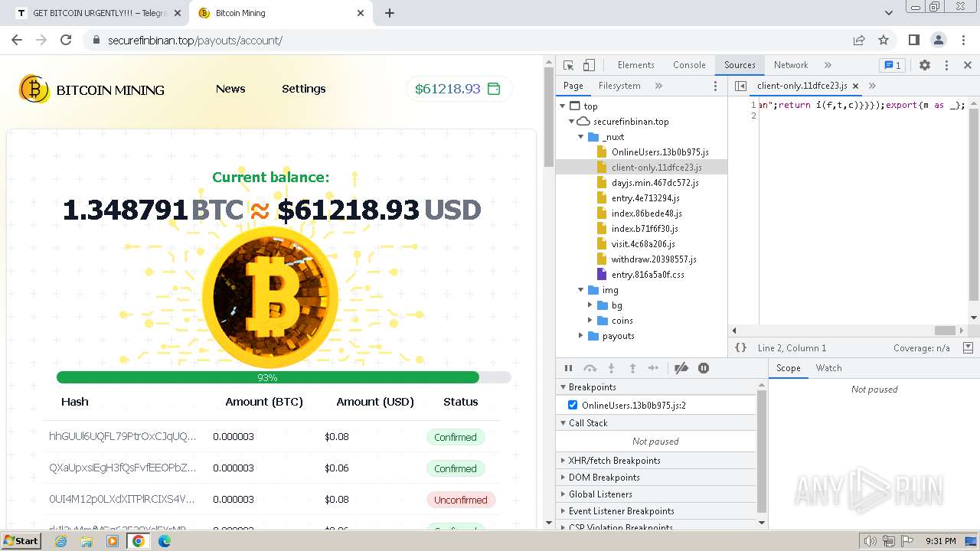Screen dimensions: 980x551
Task: Open dayjs.min.467dc572.js file
Action: point(655,183)
